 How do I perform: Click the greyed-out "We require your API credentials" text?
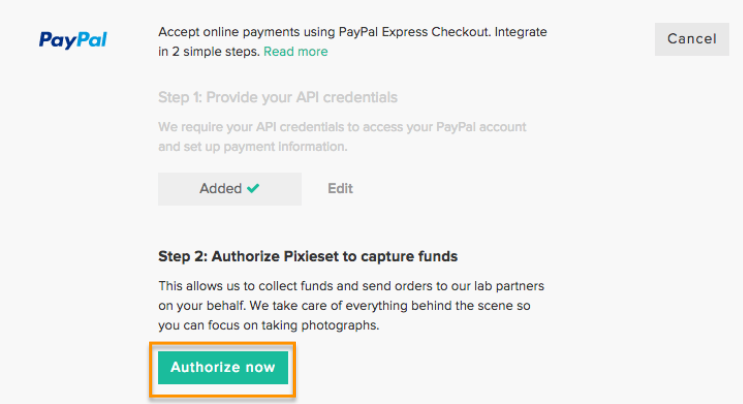coord(342,137)
